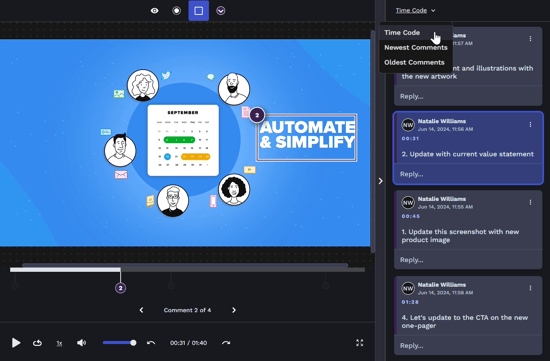550x361 pixels.
Task: Reply to the new artwork comment
Action: [x=468, y=96]
